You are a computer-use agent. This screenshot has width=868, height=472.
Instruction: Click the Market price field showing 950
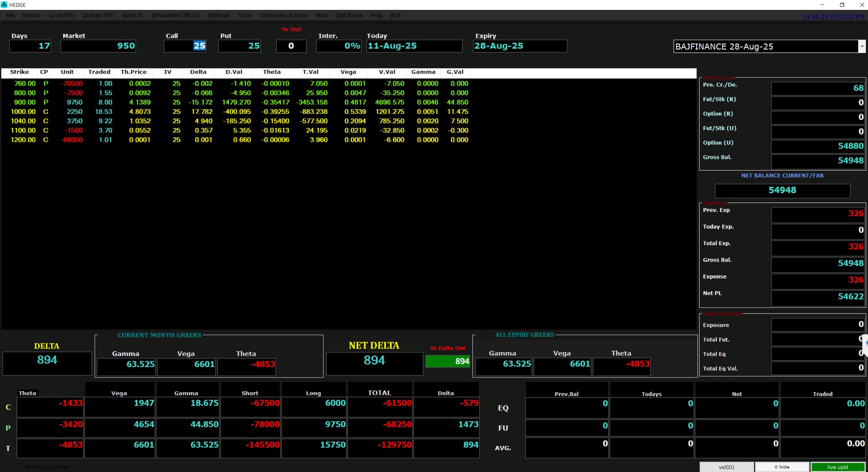click(98, 46)
